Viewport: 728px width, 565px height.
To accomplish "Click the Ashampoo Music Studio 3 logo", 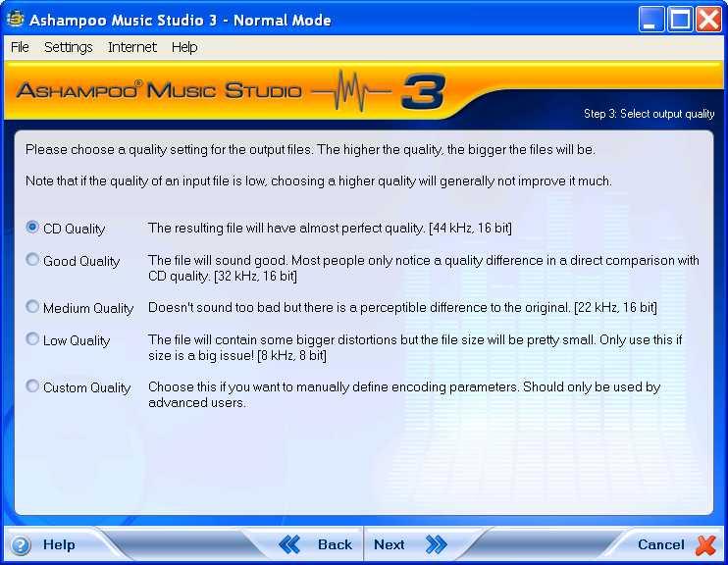I will [231, 92].
